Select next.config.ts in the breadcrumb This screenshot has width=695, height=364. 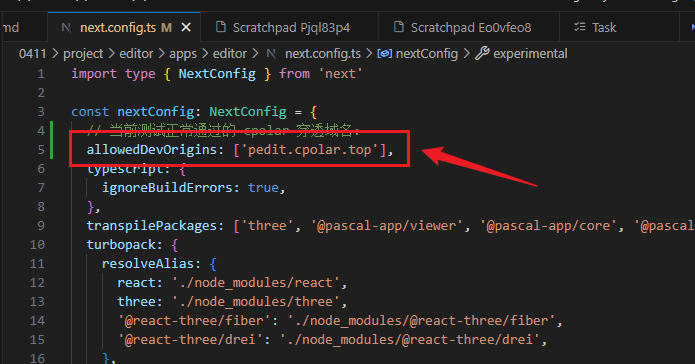tap(323, 54)
